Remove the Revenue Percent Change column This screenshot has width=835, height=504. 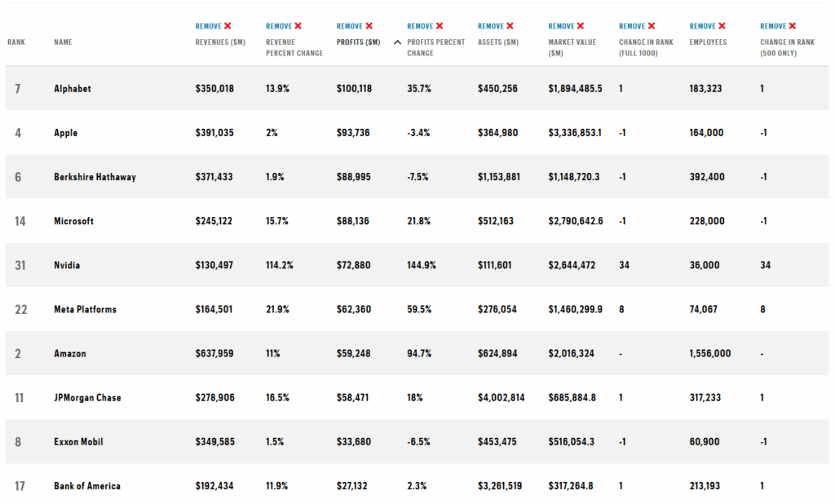(x=284, y=26)
